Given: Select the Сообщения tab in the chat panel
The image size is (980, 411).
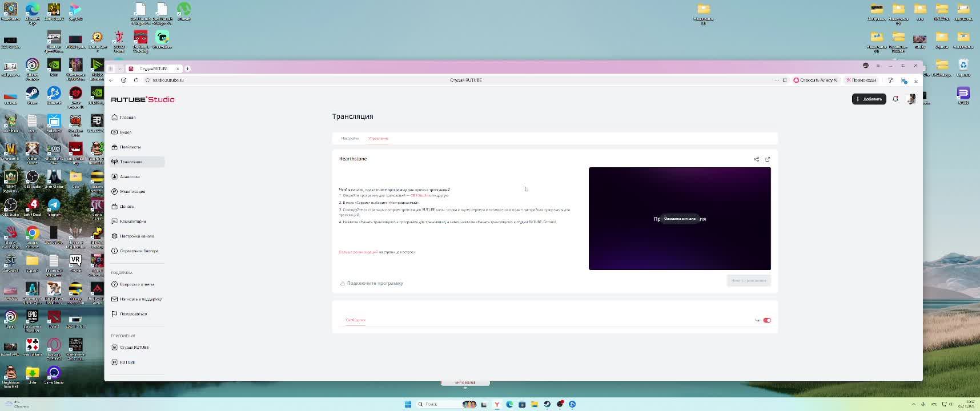Looking at the screenshot, I should (x=355, y=320).
